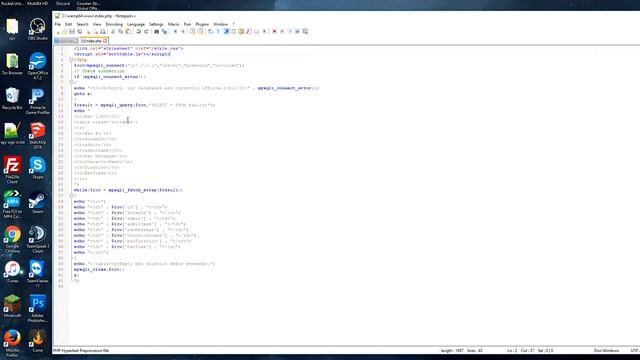This screenshot has width=640, height=360.
Task: Click the Mozilla Firefox desktop icon
Action: click(12, 343)
